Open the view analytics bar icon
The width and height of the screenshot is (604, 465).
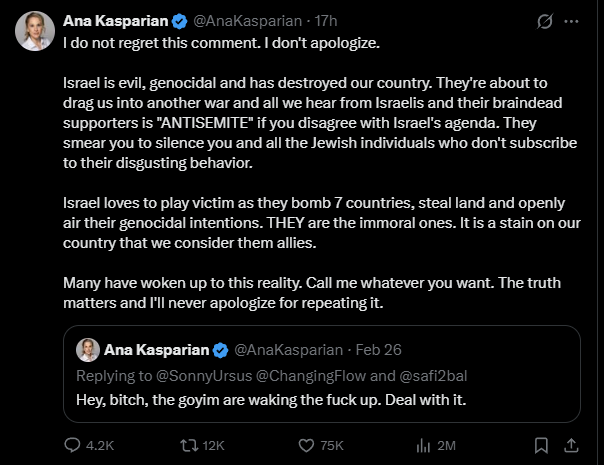[422, 445]
